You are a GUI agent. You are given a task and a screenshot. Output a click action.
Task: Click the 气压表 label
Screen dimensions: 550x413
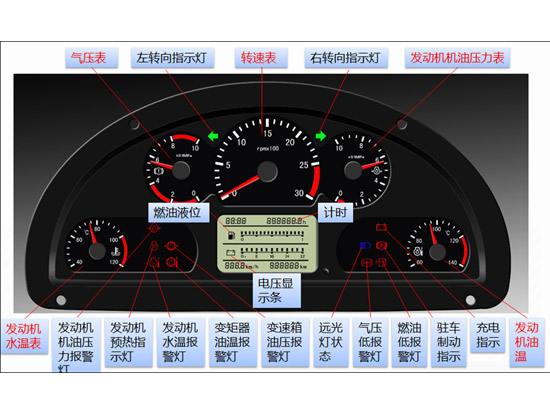[92, 58]
